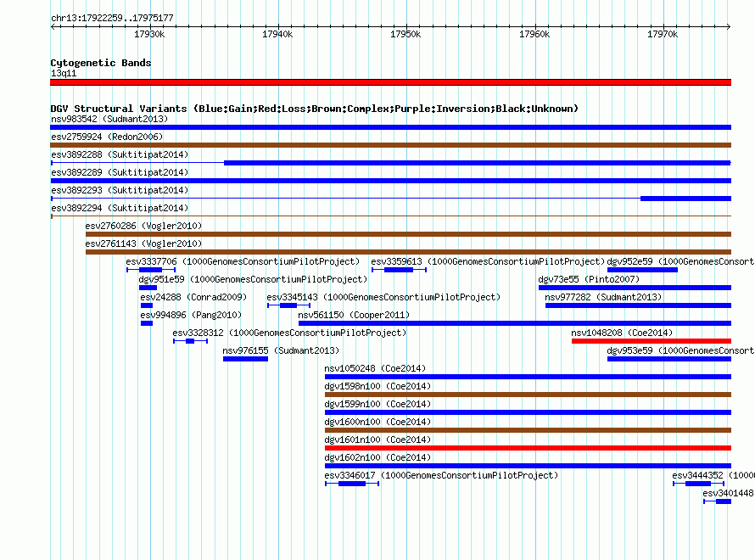Viewport: 755px width, 560px height.
Task: Open esv24288 (Conrad2009) label
Action: tap(193, 297)
